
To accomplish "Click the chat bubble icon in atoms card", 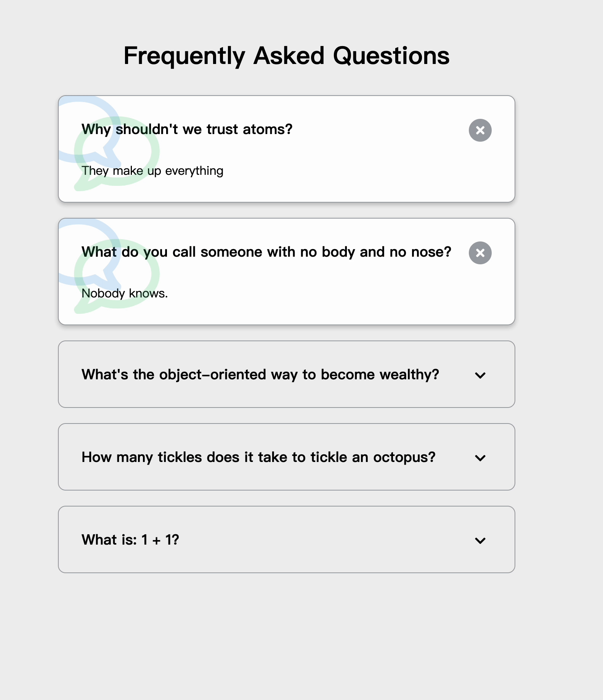I will (109, 144).
